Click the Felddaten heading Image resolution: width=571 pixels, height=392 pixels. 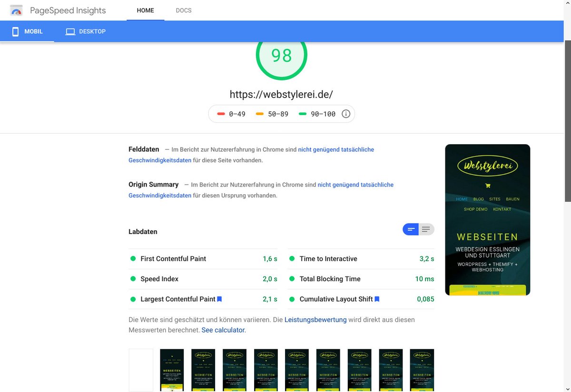tap(144, 149)
